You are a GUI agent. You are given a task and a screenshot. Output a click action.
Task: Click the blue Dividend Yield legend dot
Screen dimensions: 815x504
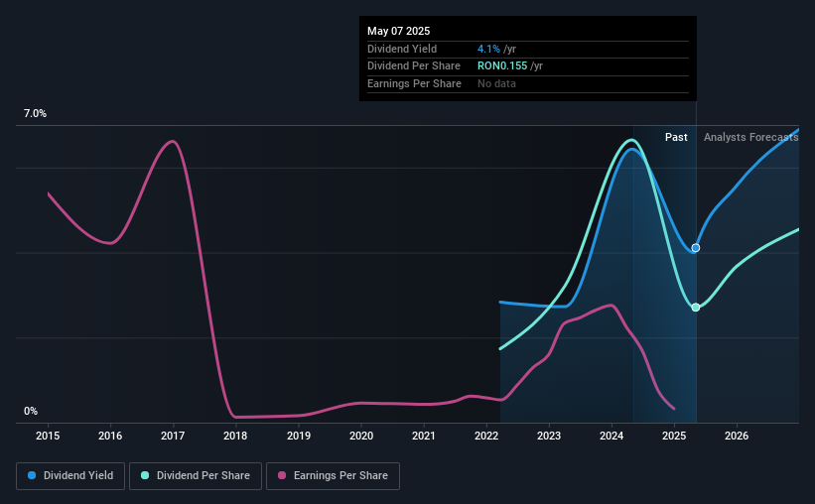(x=32, y=475)
